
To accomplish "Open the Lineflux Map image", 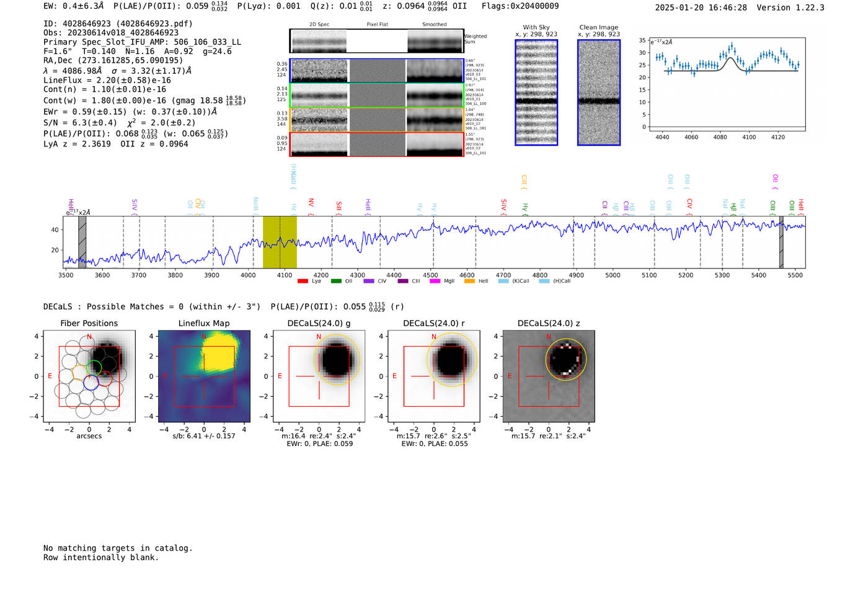I will [x=204, y=376].
